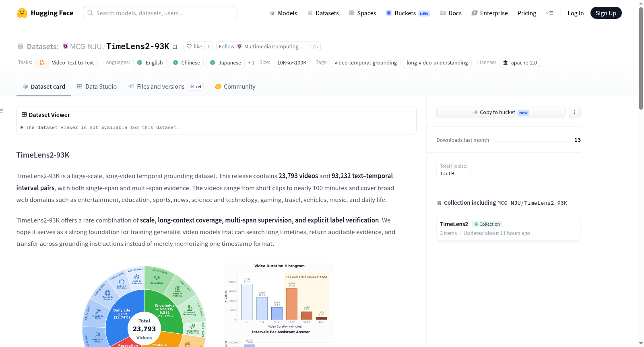This screenshot has height=347, width=644.
Task: Click the globe icon on English tag
Action: click(140, 62)
